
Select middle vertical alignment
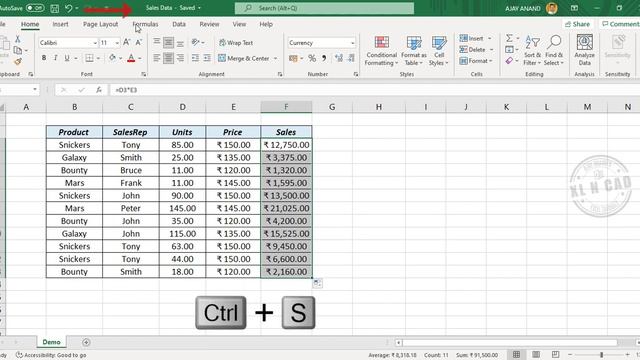168,42
